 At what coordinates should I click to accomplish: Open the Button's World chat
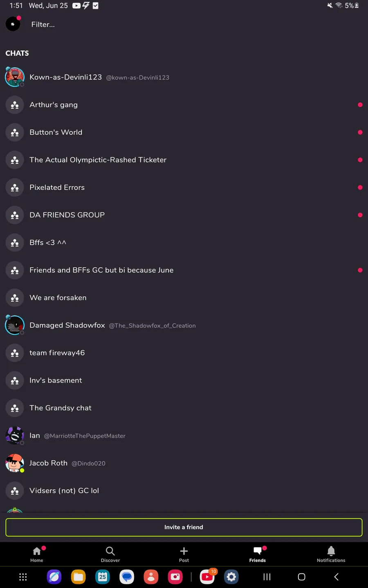pos(184,132)
